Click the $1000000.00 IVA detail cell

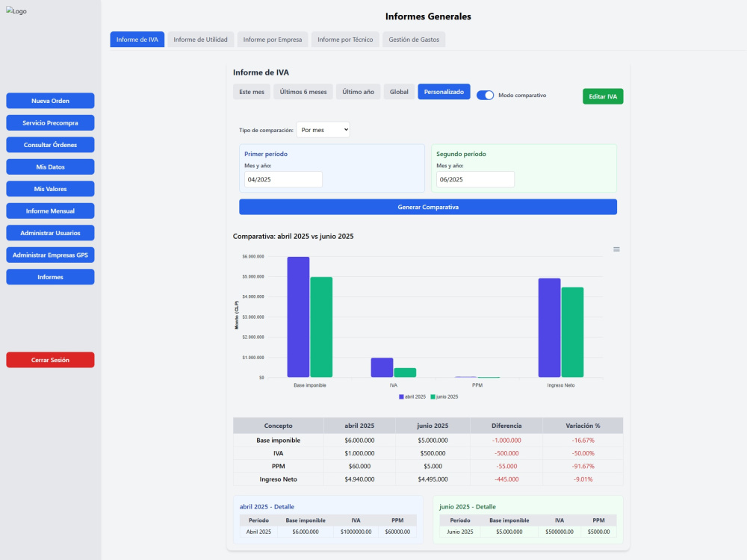[356, 532]
